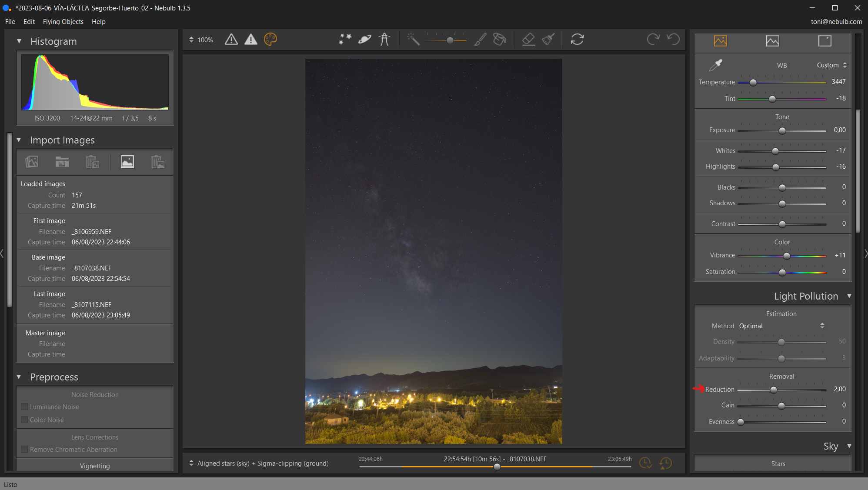The image size is (868, 490).
Task: Collapse the left side panel with the edge arrow
Action: 2,253
